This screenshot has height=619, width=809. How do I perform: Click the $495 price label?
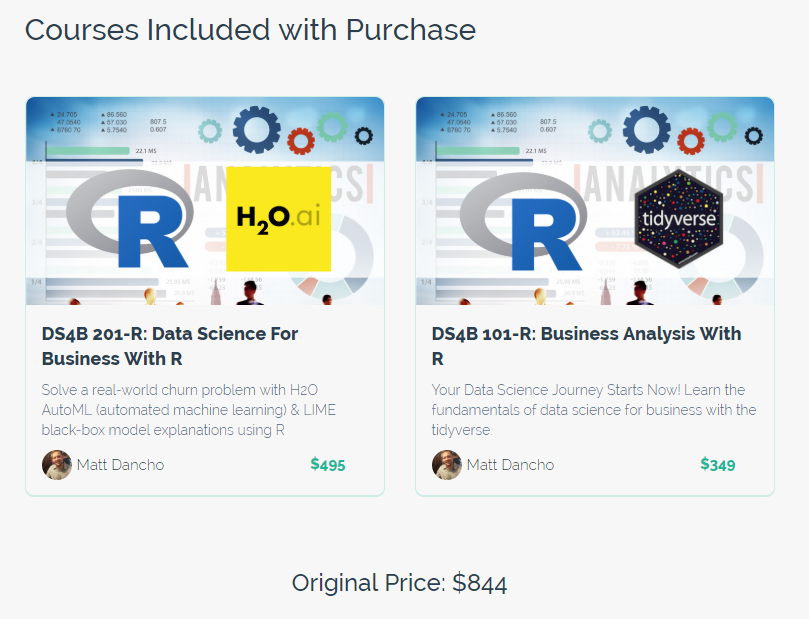point(328,465)
